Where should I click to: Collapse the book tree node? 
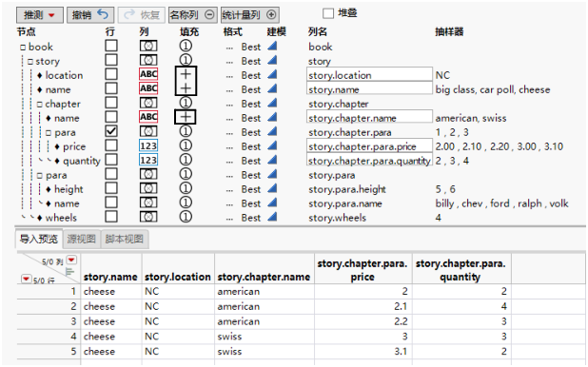[x=23, y=48]
